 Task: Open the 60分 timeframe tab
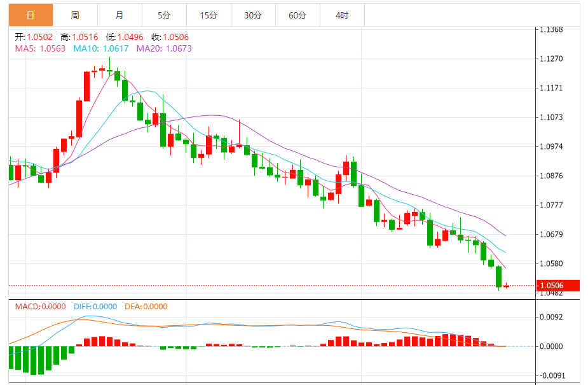point(297,15)
